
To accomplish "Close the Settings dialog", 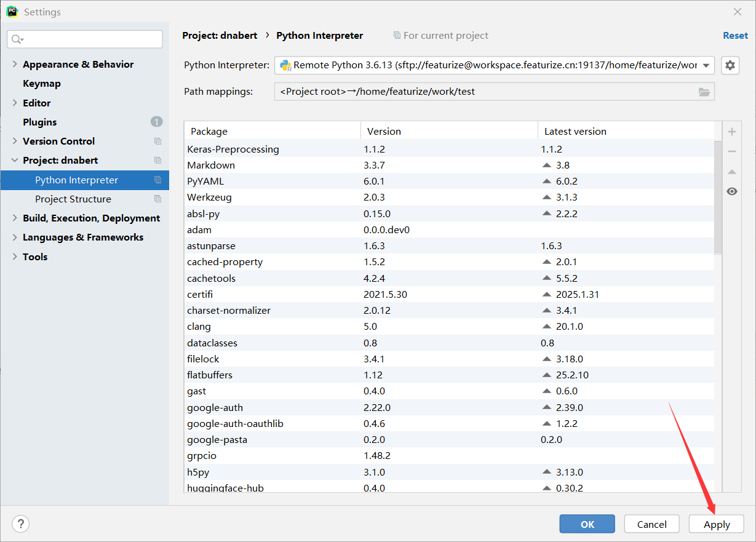I will pos(738,12).
